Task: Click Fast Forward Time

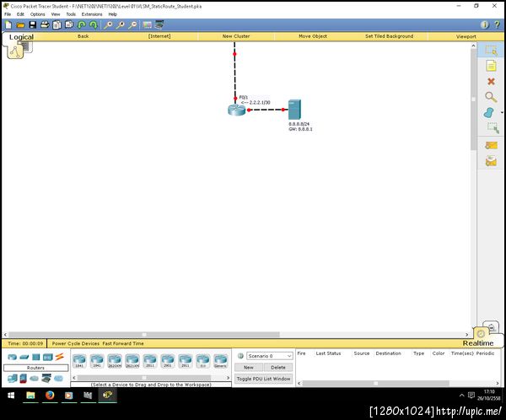Action: [123, 343]
